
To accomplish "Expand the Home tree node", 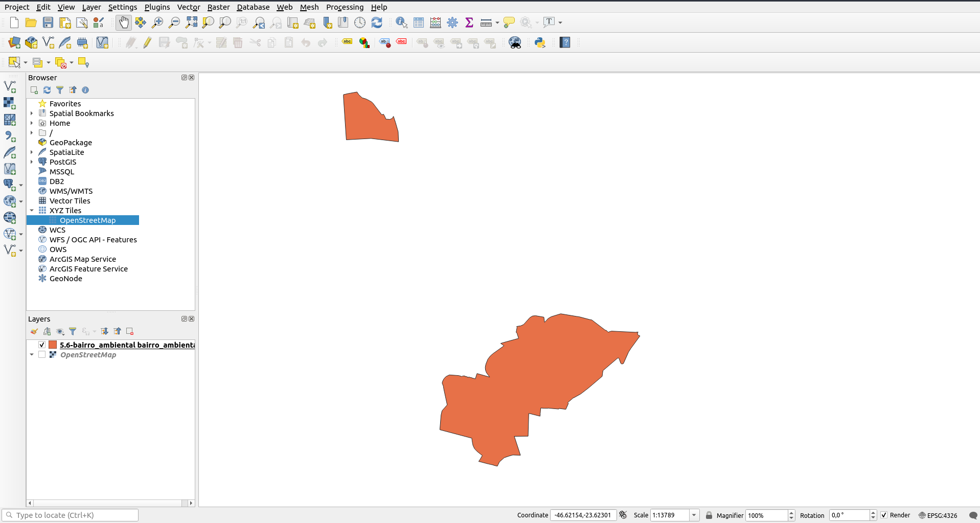I will (x=32, y=123).
